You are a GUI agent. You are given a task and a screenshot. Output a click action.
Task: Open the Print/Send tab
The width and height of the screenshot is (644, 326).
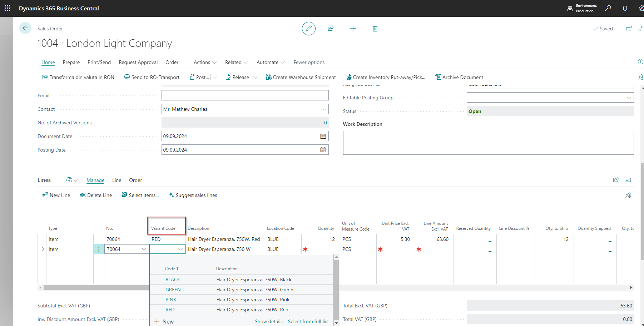point(99,62)
